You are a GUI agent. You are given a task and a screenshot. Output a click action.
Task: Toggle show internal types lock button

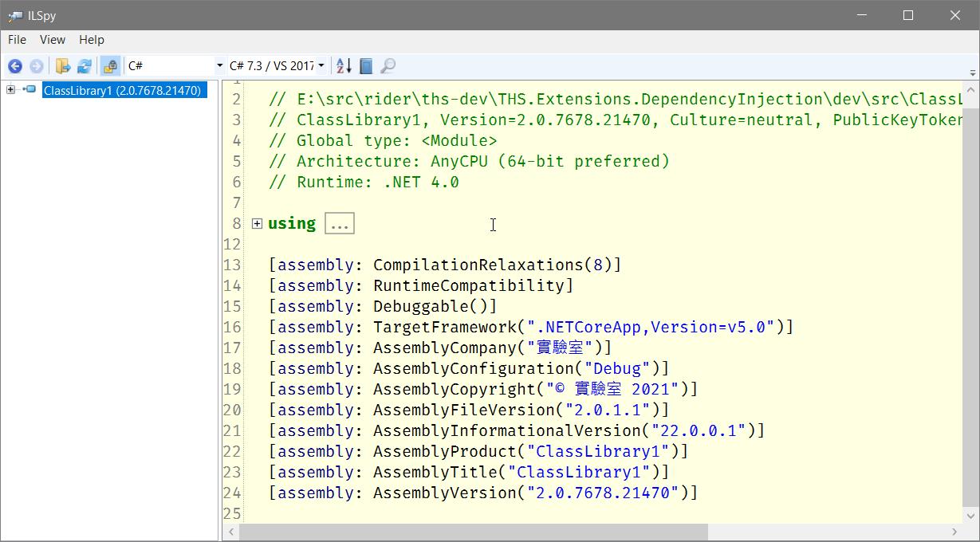pos(111,66)
